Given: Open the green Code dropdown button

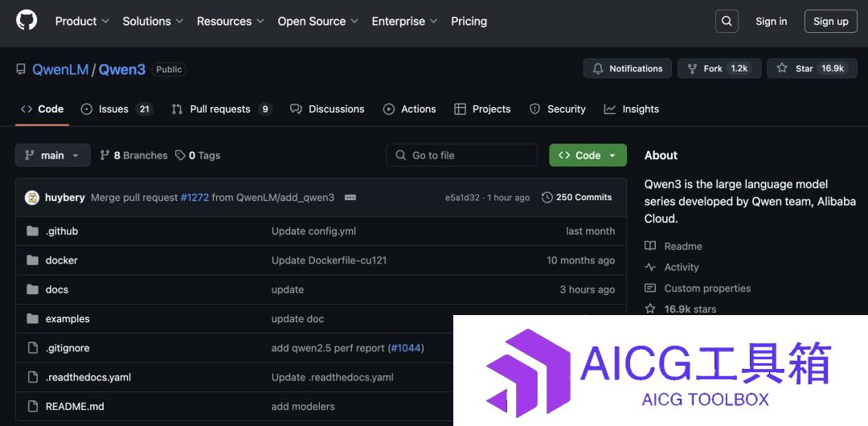Looking at the screenshot, I should 588,156.
